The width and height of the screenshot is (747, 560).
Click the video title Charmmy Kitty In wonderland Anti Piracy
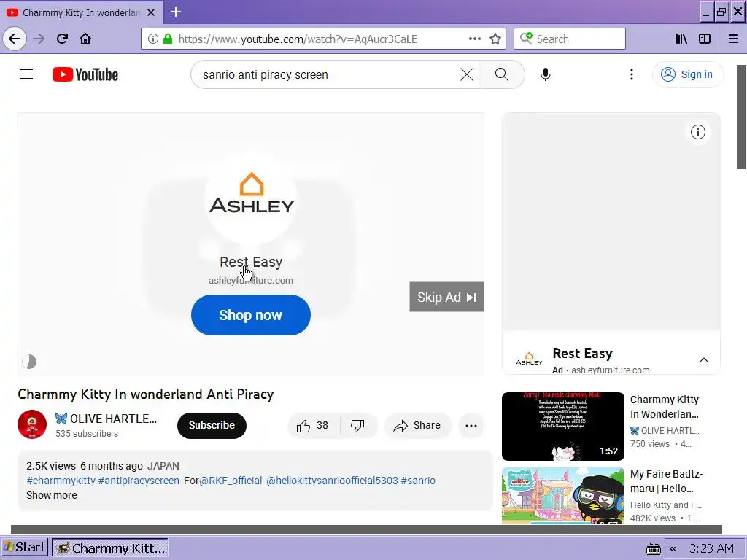click(146, 394)
